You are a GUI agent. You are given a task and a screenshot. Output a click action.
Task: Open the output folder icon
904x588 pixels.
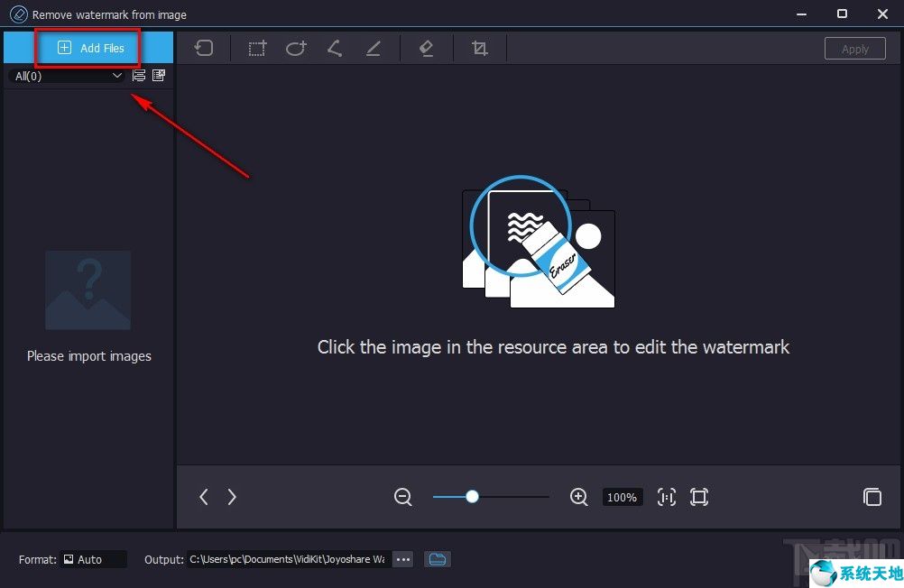point(438,559)
